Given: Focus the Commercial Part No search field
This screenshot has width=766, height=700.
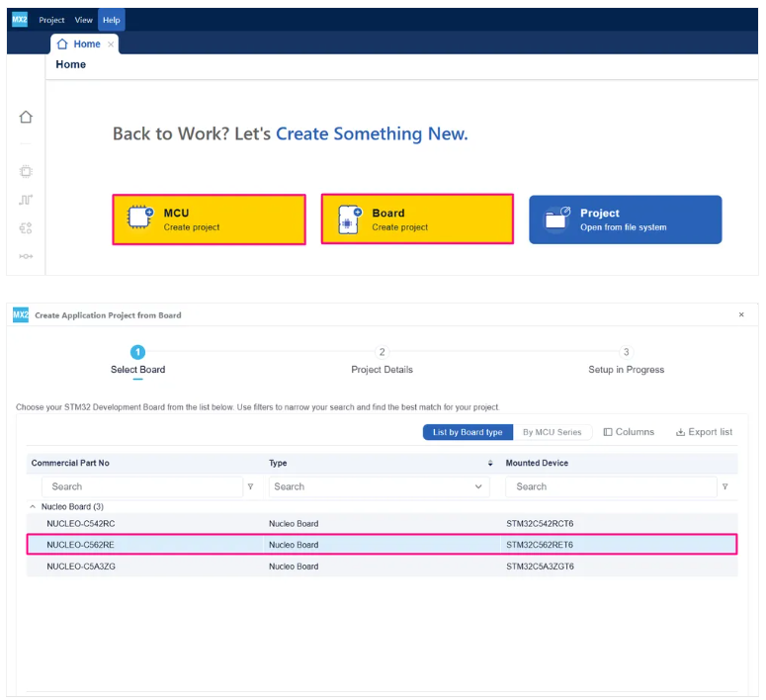Looking at the screenshot, I should [142, 486].
